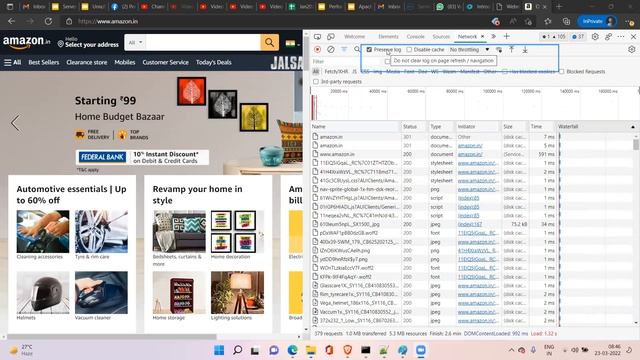Open Customer Service link
The image size is (640, 360).
[165, 62]
